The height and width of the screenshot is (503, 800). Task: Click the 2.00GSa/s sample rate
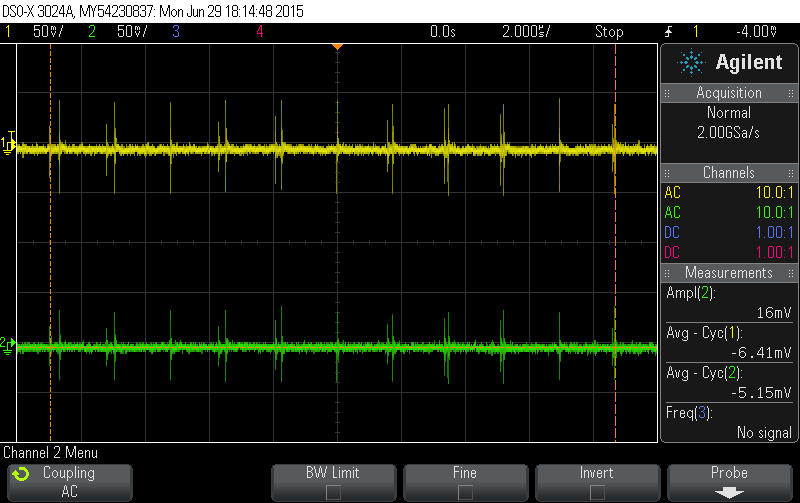point(729,133)
